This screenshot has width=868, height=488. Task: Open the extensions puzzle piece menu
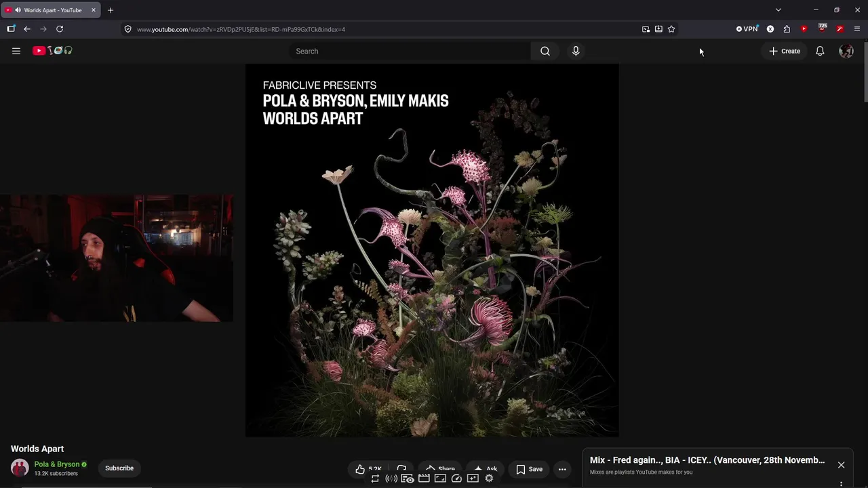[787, 29]
